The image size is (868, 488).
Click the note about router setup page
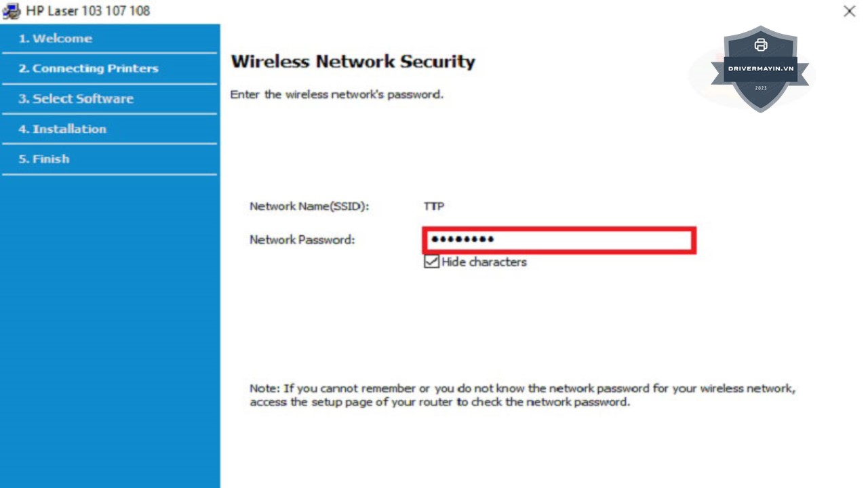pyautogui.click(x=522, y=395)
